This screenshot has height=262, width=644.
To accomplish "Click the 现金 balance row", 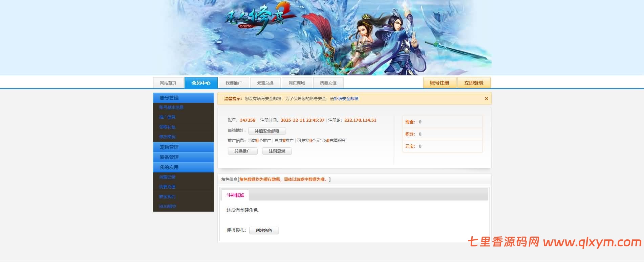I will 442,122.
